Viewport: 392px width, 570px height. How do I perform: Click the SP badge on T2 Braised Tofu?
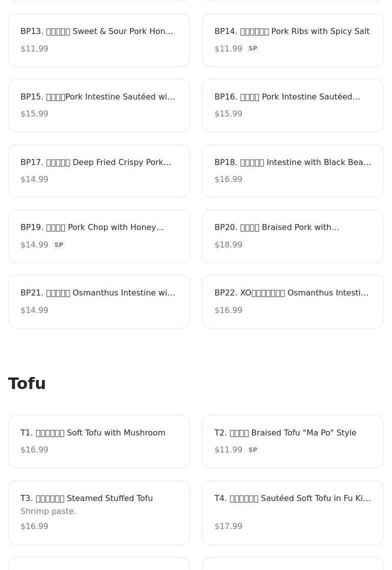coord(252,450)
